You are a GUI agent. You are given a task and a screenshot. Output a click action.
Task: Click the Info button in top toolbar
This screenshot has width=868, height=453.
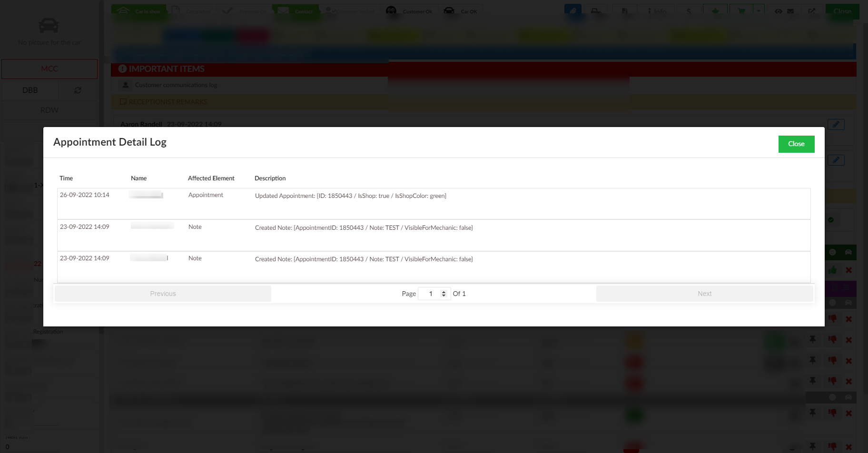tap(657, 11)
